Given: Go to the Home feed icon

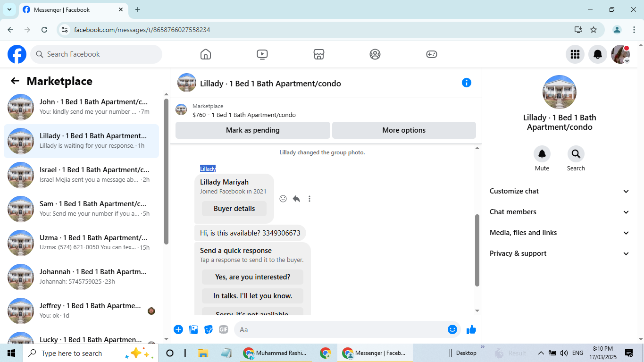Looking at the screenshot, I should coord(206,54).
